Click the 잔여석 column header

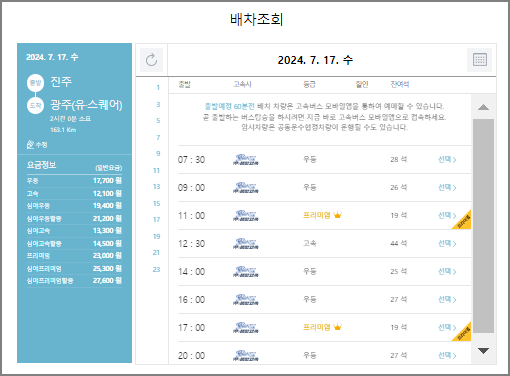[x=400, y=85]
